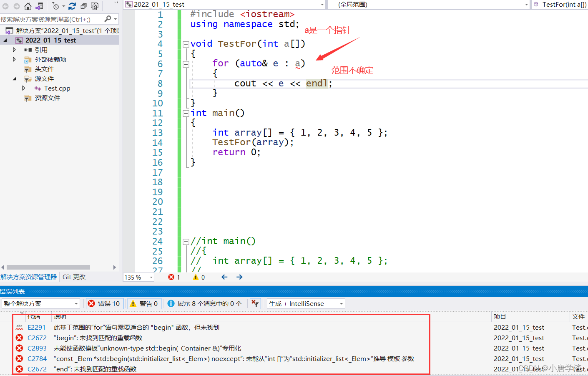Screen dimensions: 588x376
Task: Collapse all items in Solution Explorer
Action: [x=83, y=6]
